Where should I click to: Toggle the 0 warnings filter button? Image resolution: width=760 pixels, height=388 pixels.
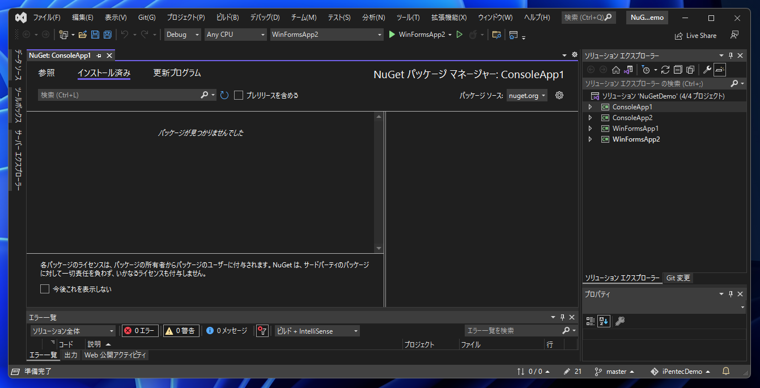coord(181,331)
